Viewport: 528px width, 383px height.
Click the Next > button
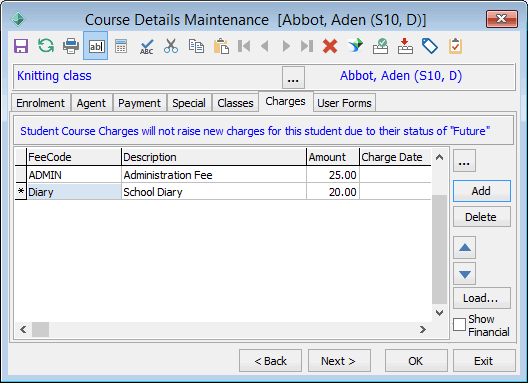(339, 361)
